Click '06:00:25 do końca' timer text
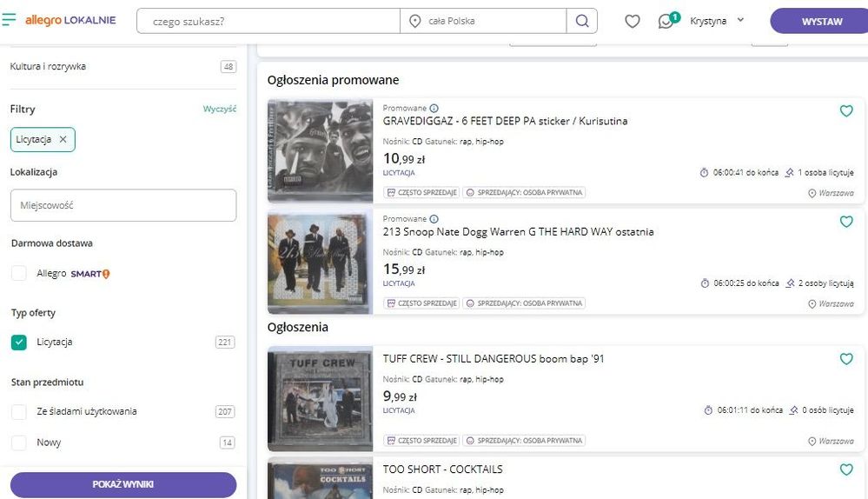 [x=745, y=283]
